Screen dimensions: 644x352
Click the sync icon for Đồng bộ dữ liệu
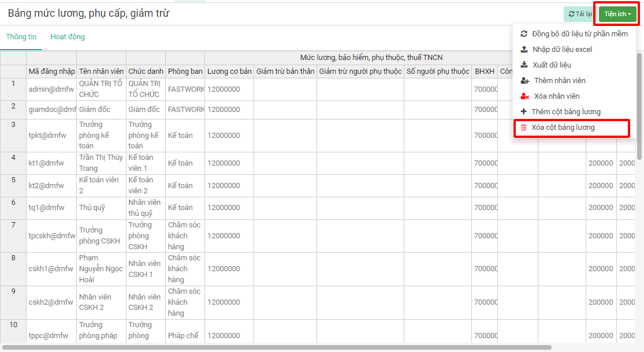coord(524,34)
